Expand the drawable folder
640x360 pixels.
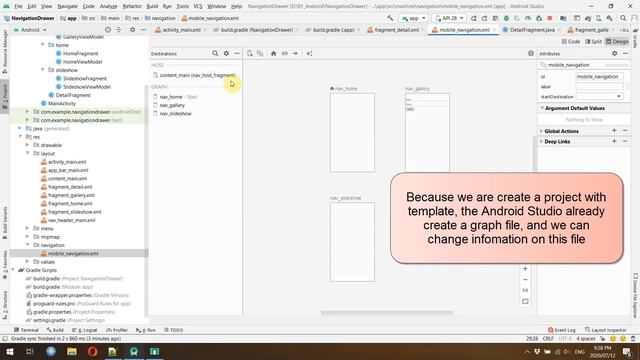coord(27,145)
